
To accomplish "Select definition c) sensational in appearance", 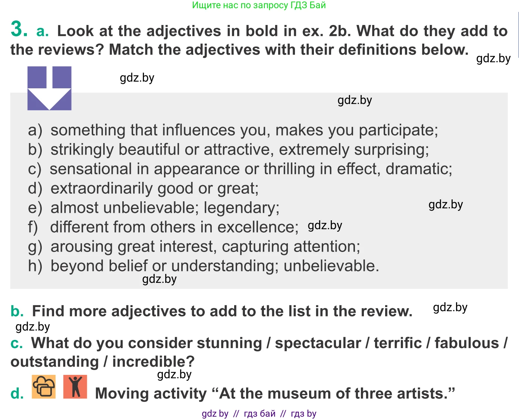I will tap(240, 169).
